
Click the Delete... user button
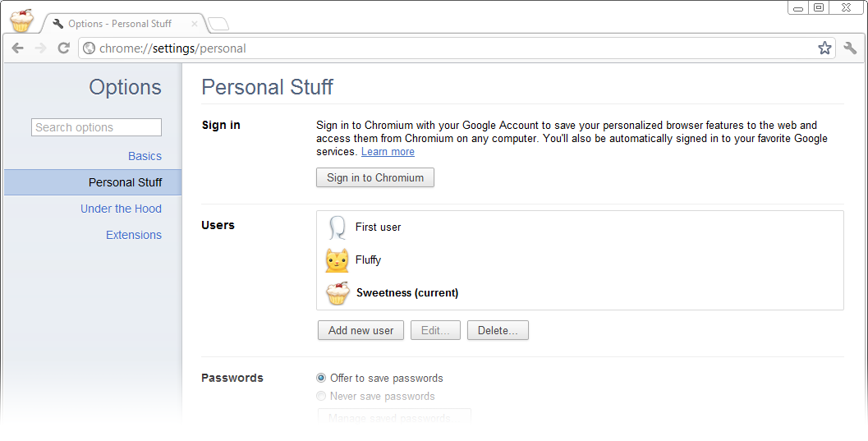point(498,330)
